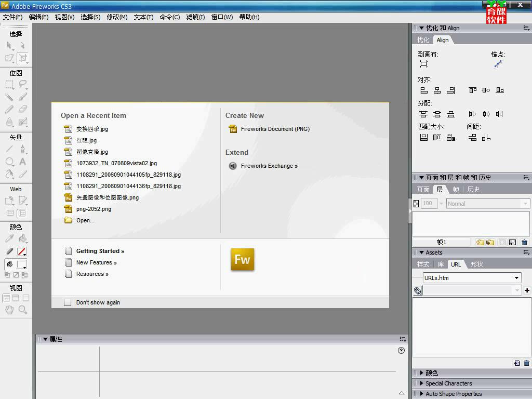The width and height of the screenshot is (532, 399).
Task: Select the Hand tool
Action: [9, 310]
